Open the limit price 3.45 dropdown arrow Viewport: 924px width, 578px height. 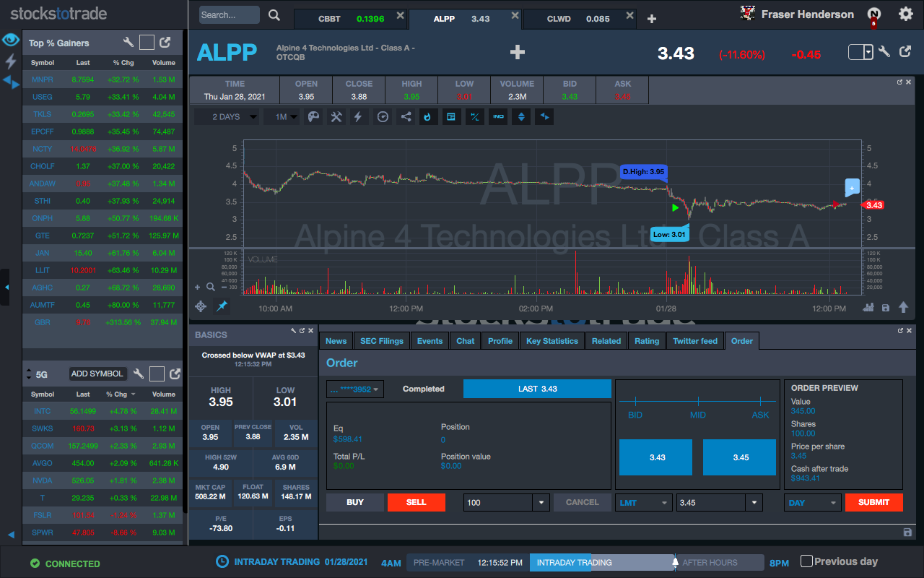click(755, 502)
